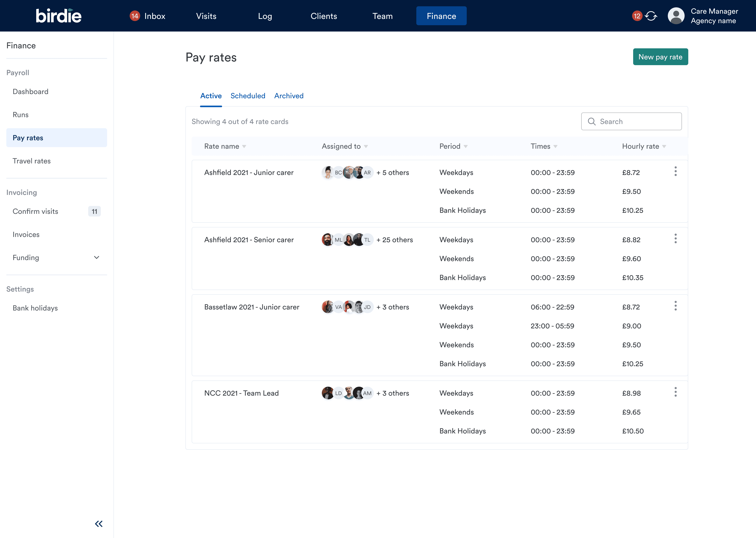
Task: Open Inbox from top navigation
Action: click(148, 16)
